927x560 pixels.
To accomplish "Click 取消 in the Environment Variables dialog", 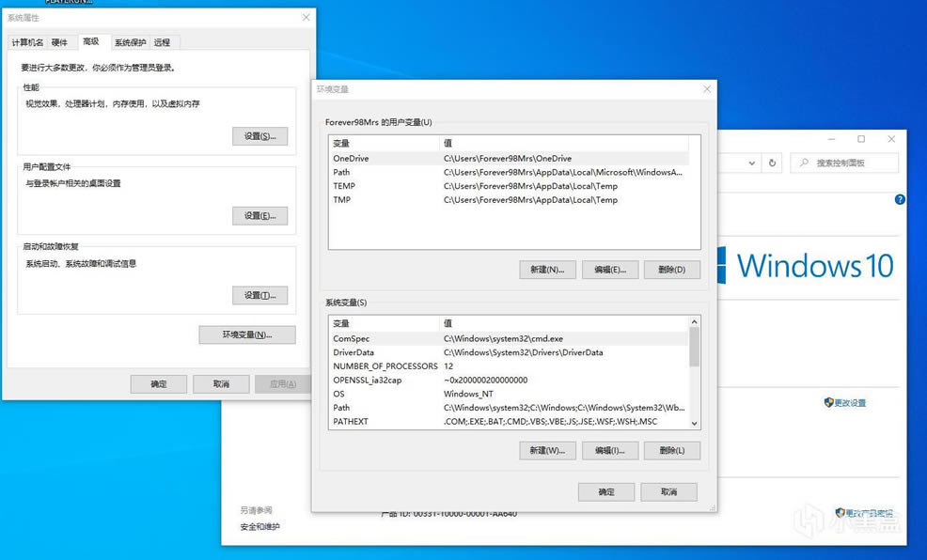I will point(669,491).
